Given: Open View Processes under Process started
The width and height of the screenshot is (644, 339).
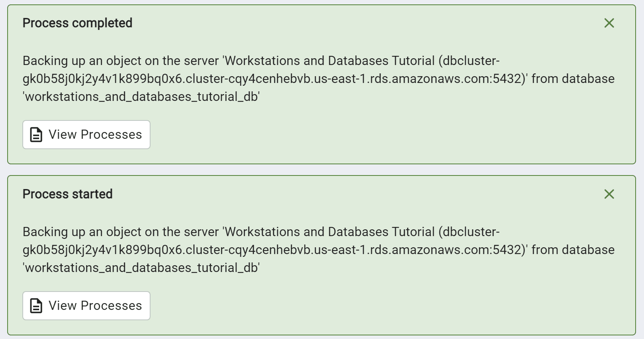Looking at the screenshot, I should tap(86, 306).
